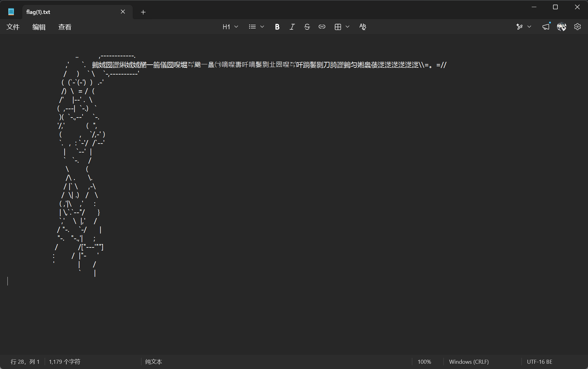Toggle italic formatting

[x=292, y=27]
